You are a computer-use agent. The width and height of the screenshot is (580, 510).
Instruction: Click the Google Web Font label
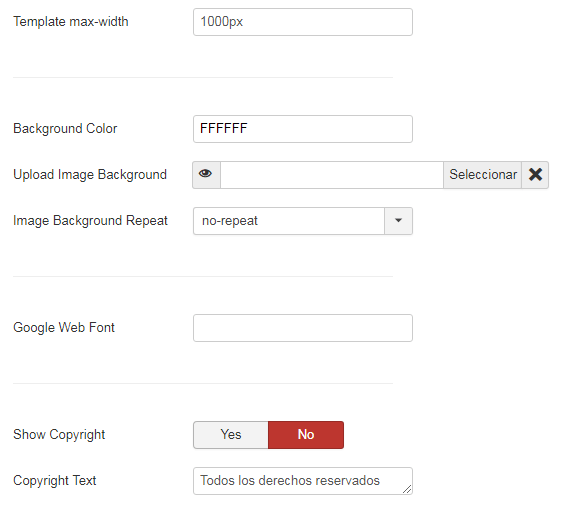click(64, 327)
